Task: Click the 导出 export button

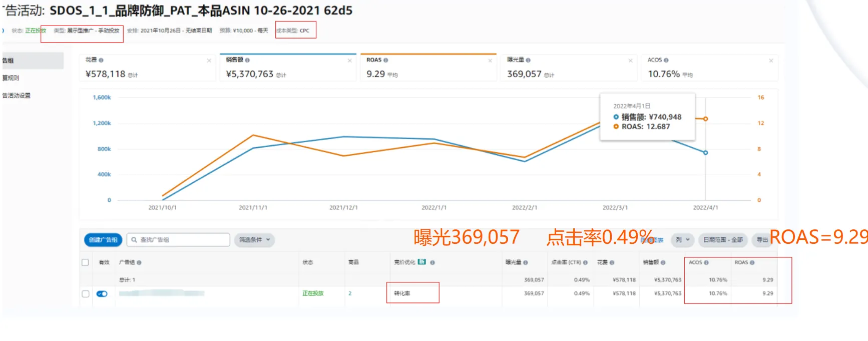Action: click(762, 240)
